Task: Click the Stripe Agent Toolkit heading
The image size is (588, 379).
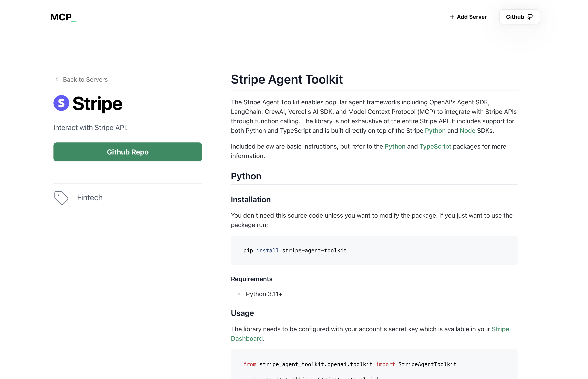Action: pos(287,80)
